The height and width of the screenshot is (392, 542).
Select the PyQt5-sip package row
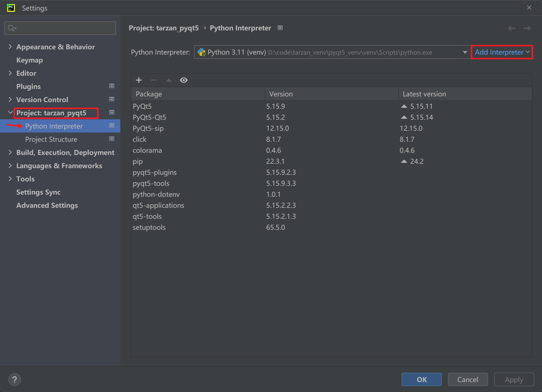pos(331,128)
